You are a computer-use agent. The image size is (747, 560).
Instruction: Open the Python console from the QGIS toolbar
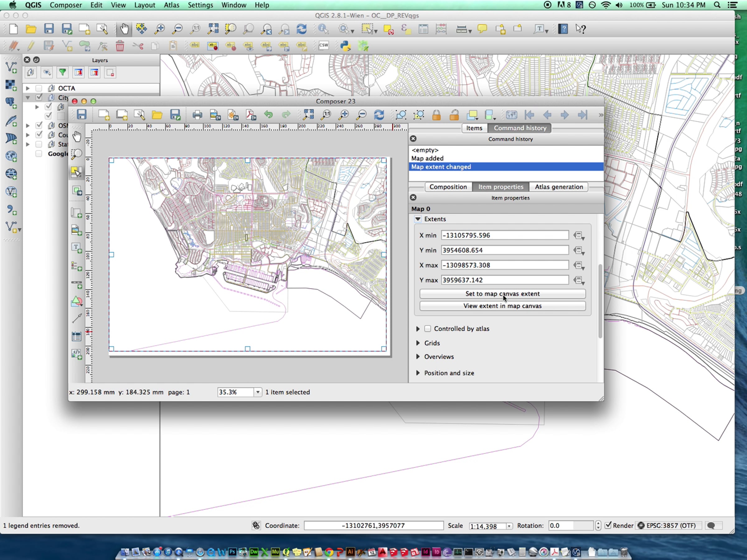coord(345,45)
